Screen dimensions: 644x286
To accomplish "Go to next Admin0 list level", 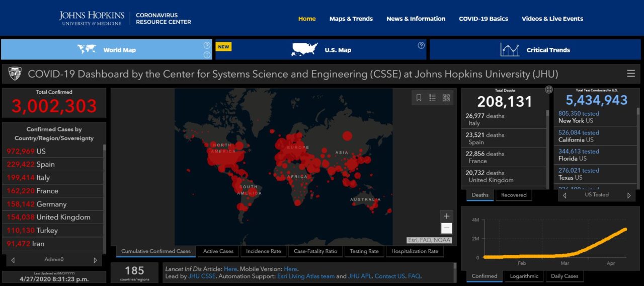I will (x=95, y=260).
